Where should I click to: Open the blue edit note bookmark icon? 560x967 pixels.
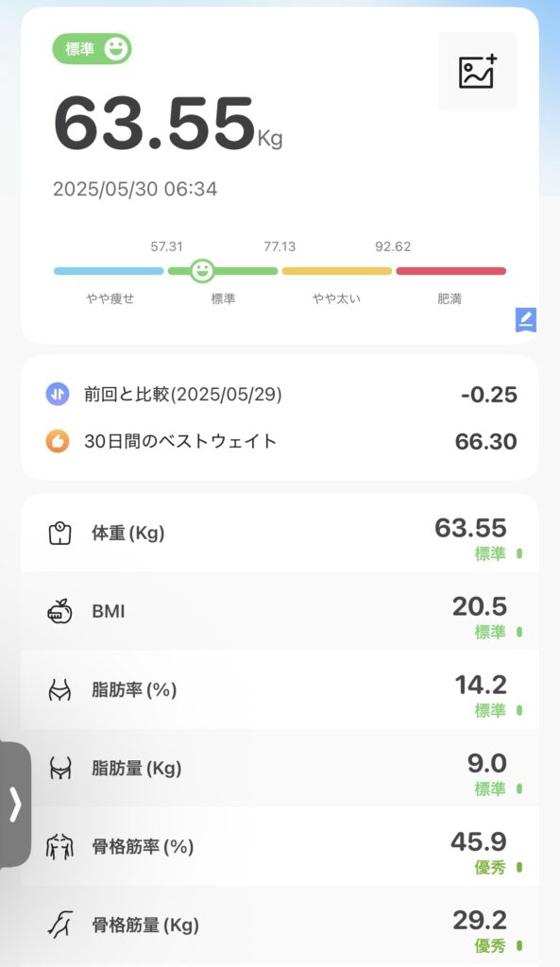(525, 319)
